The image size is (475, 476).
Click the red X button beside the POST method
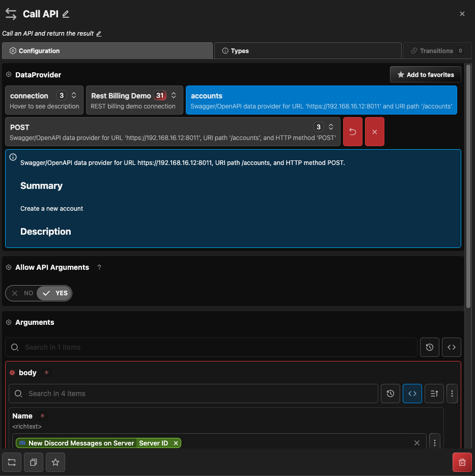[374, 131]
